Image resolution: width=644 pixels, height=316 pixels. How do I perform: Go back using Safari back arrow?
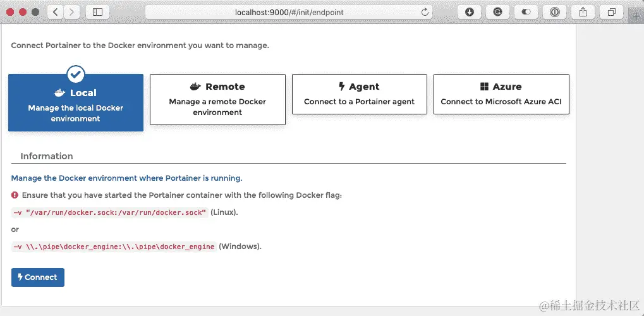[x=56, y=12]
